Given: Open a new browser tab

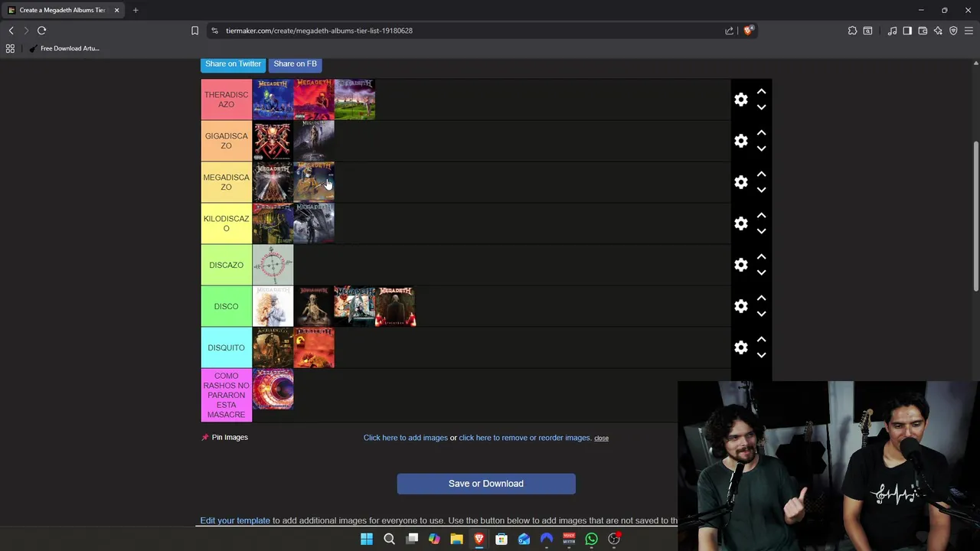Looking at the screenshot, I should pos(136,10).
